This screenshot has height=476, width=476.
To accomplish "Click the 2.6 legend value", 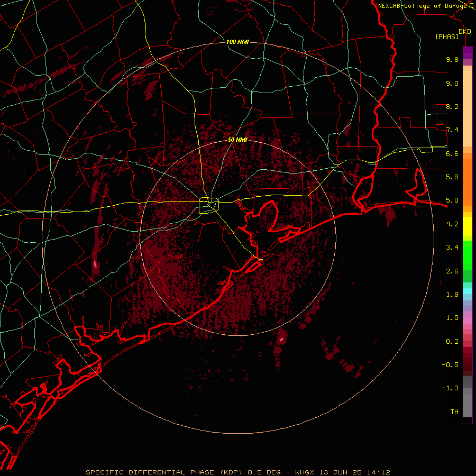I will (x=452, y=271).
